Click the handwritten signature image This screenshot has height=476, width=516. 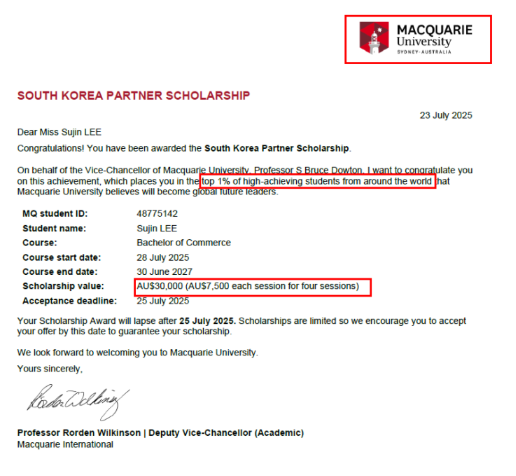tap(78, 402)
